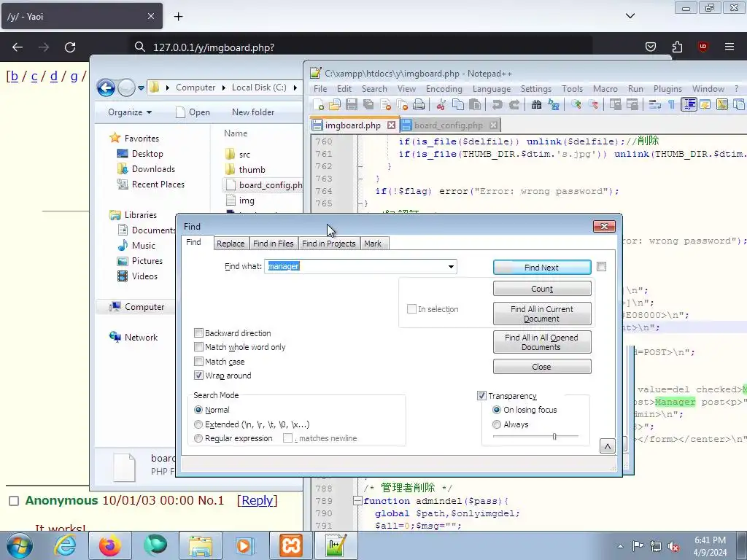Image resolution: width=747 pixels, height=560 pixels.
Task: Click the Internet Explorer taskbar icon
Action: (65, 545)
